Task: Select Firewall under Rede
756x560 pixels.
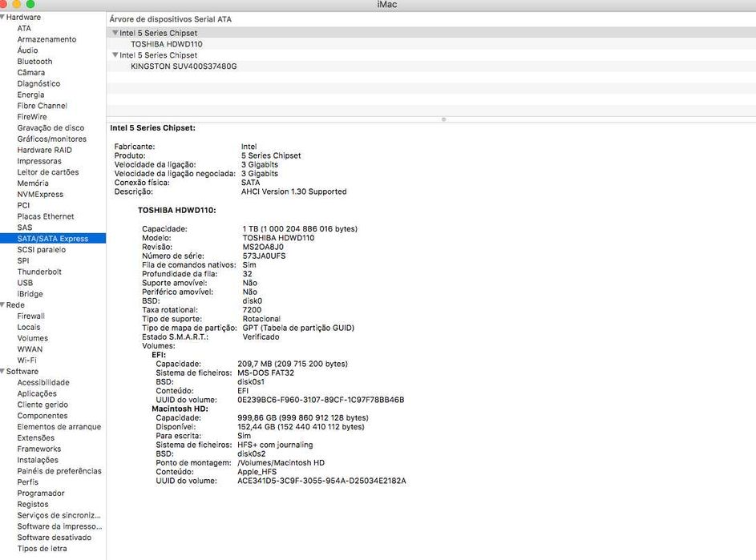Action: tap(30, 316)
